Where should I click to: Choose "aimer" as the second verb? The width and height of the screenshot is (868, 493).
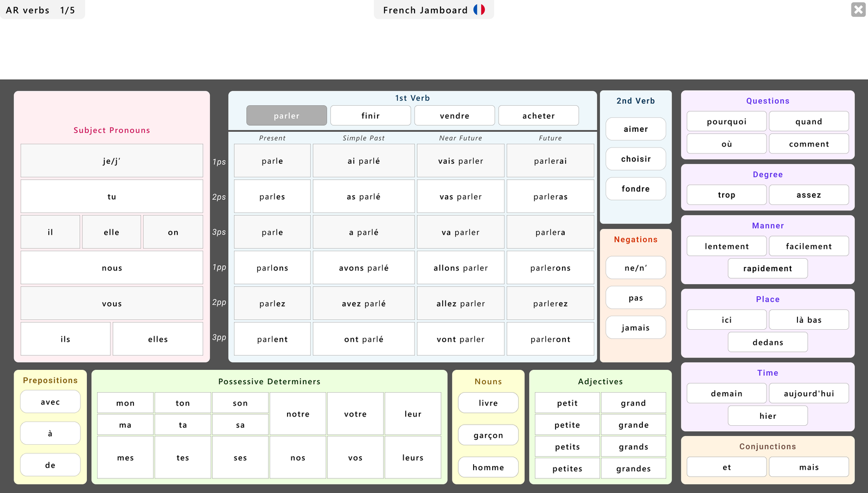click(x=635, y=129)
